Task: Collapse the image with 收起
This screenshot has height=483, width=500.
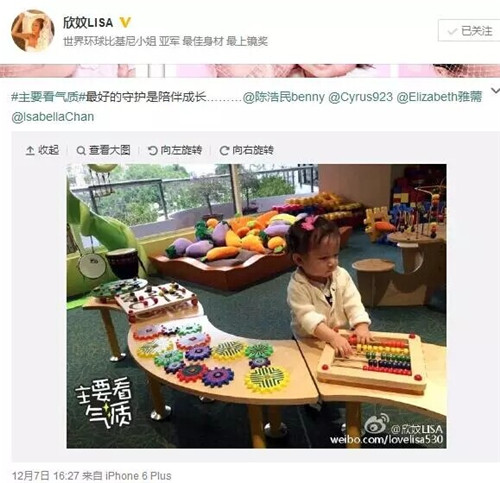Action: coord(43,150)
